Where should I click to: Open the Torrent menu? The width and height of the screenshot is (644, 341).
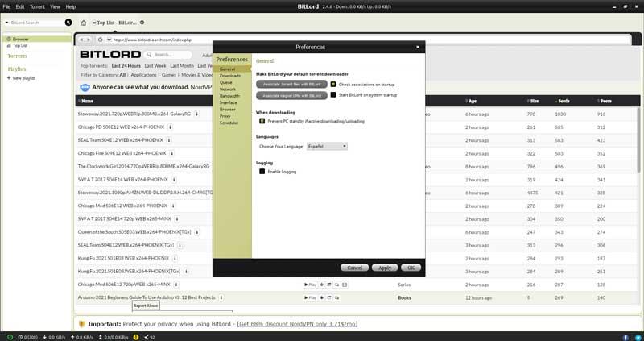click(x=37, y=7)
